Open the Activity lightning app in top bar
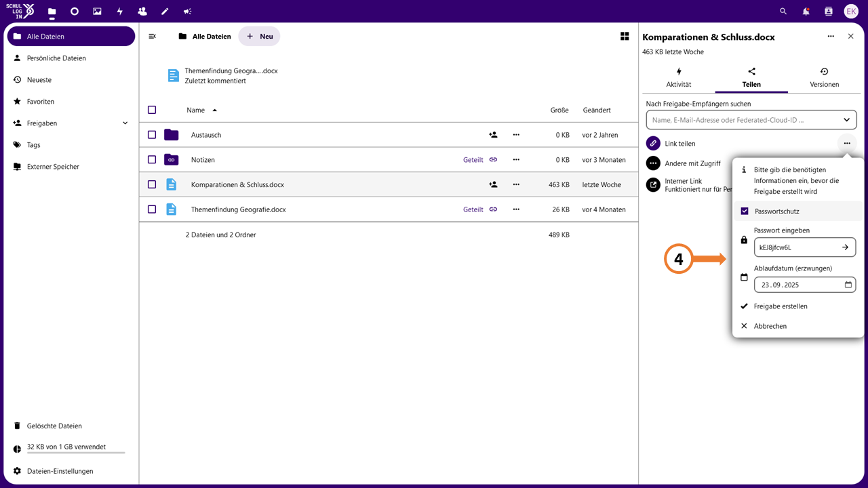Image resolution: width=868 pixels, height=488 pixels. click(x=120, y=12)
